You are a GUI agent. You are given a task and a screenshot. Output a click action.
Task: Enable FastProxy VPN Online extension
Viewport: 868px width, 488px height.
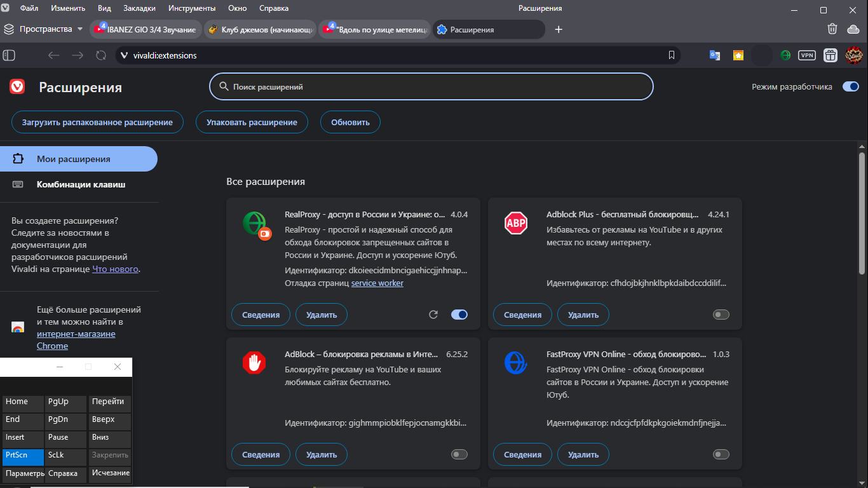click(721, 454)
